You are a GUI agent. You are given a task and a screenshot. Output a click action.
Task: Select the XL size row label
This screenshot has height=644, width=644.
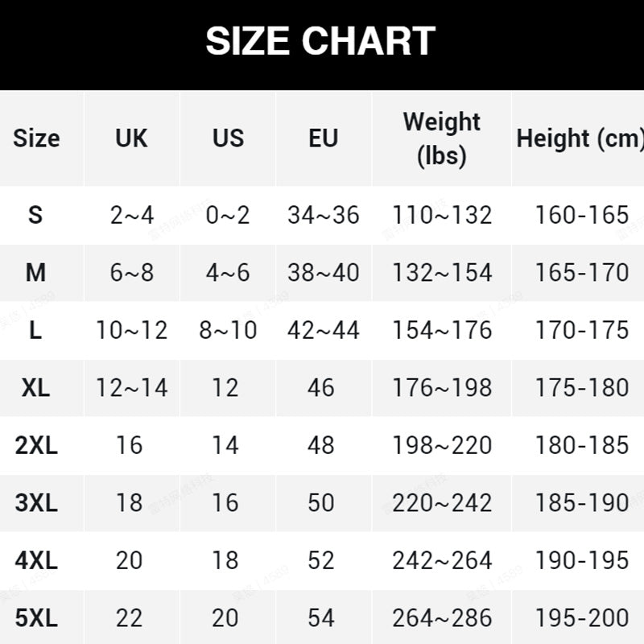(35, 388)
